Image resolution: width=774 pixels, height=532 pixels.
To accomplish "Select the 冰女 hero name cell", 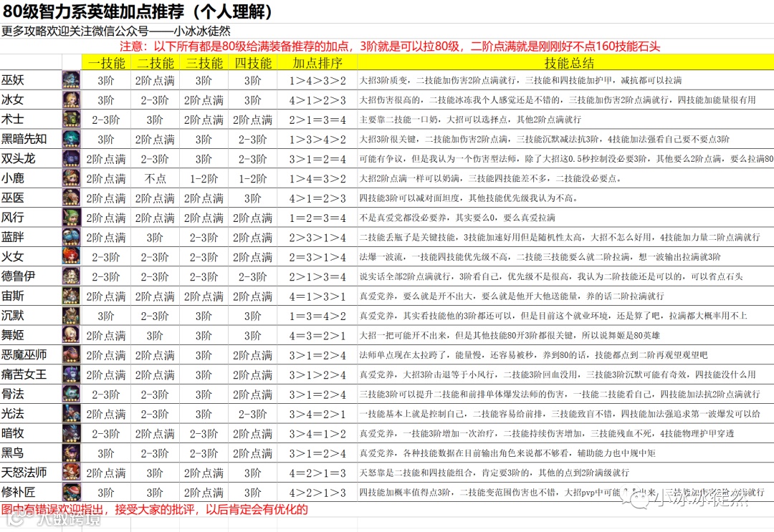I will [31, 100].
